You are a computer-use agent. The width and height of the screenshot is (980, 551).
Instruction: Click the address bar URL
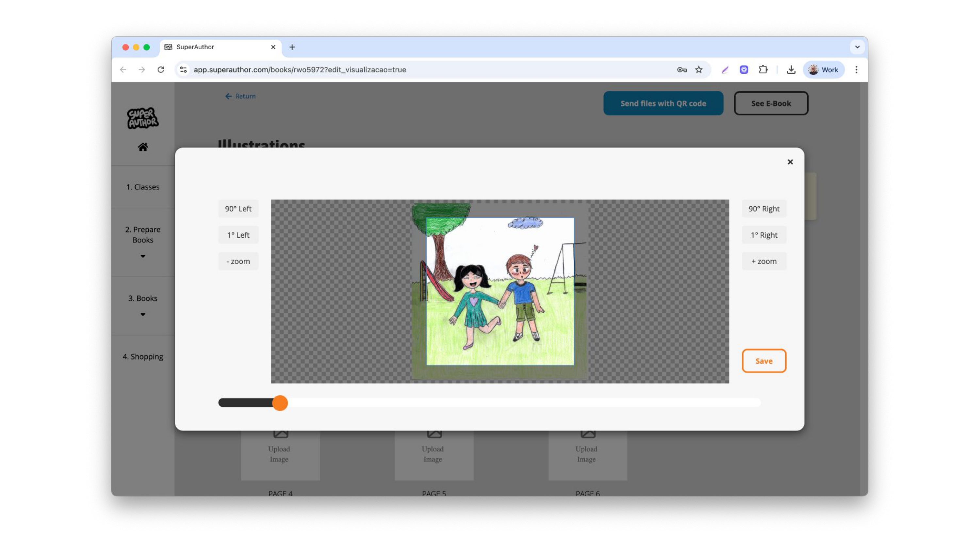pyautogui.click(x=300, y=70)
